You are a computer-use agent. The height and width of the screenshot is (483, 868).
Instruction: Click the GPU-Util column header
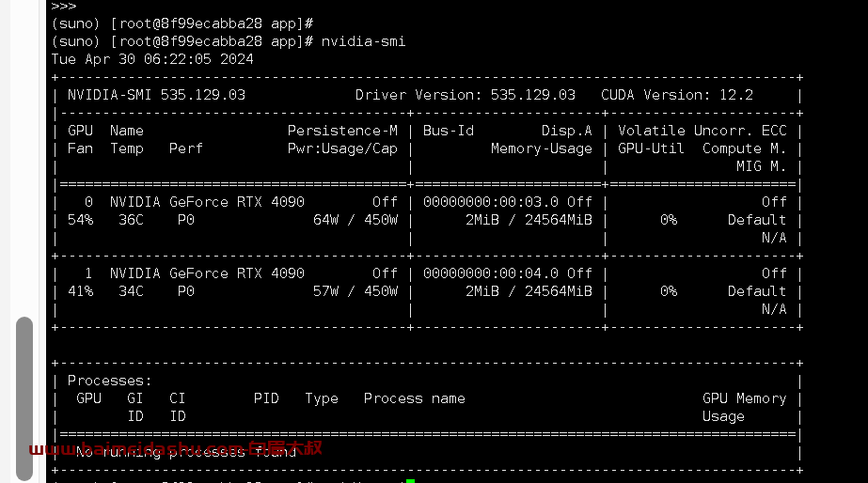click(651, 148)
